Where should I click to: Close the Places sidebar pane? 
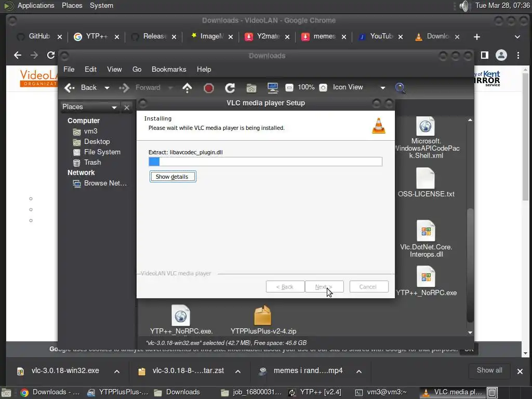pos(127,108)
